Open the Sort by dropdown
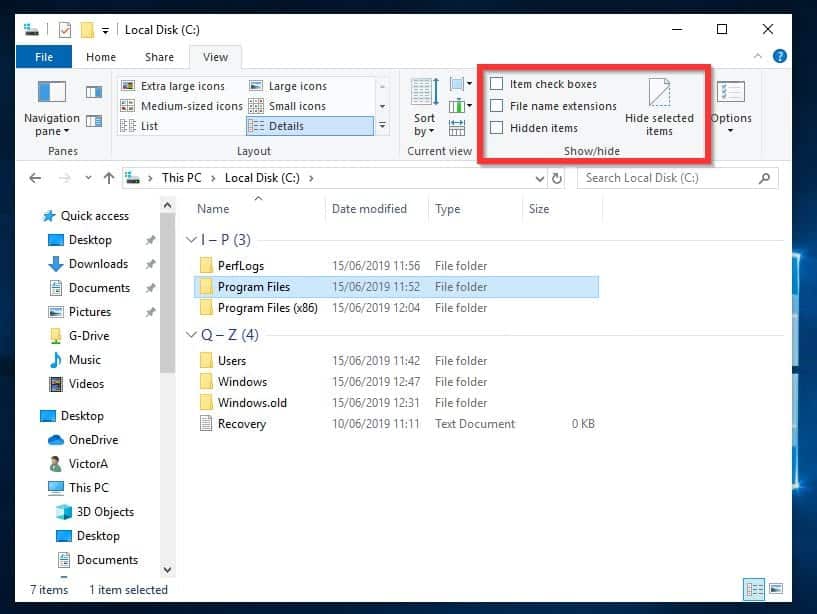Image resolution: width=817 pixels, height=614 pixels. click(x=424, y=108)
